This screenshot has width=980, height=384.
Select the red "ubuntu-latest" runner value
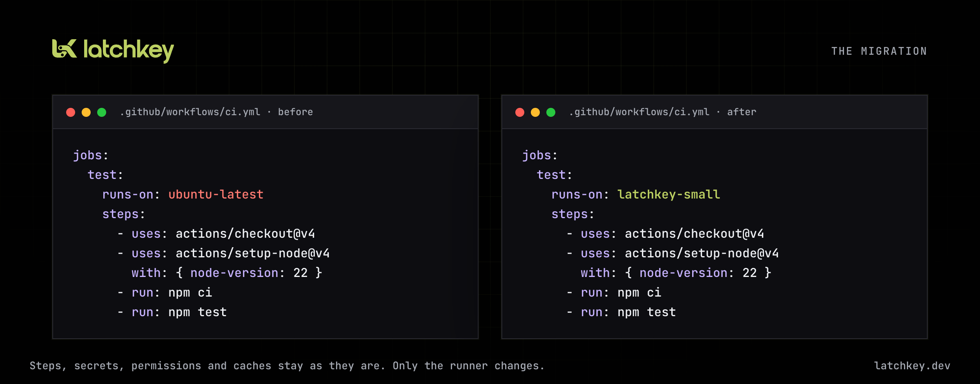coord(216,194)
